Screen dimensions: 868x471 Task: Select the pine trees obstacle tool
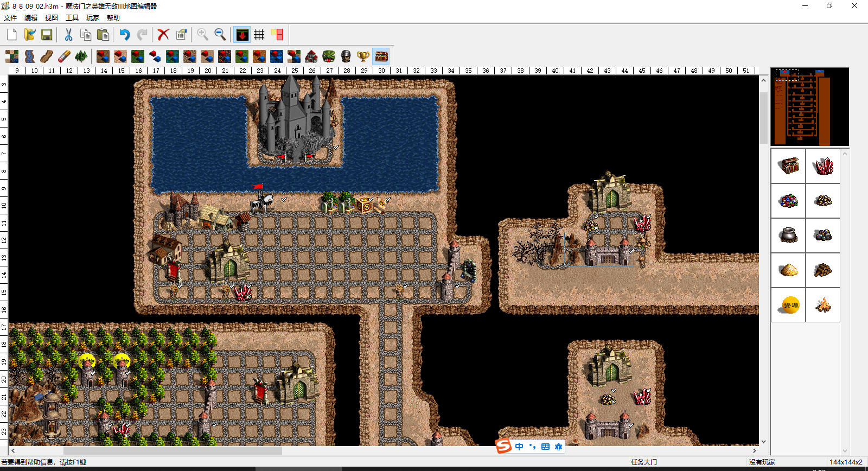(x=81, y=56)
